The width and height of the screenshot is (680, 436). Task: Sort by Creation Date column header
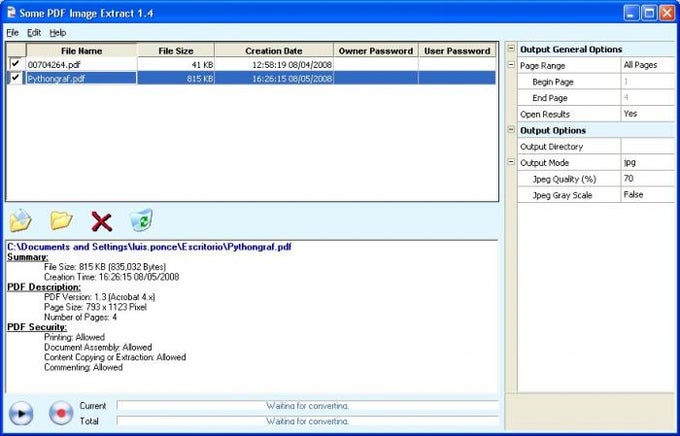click(274, 50)
